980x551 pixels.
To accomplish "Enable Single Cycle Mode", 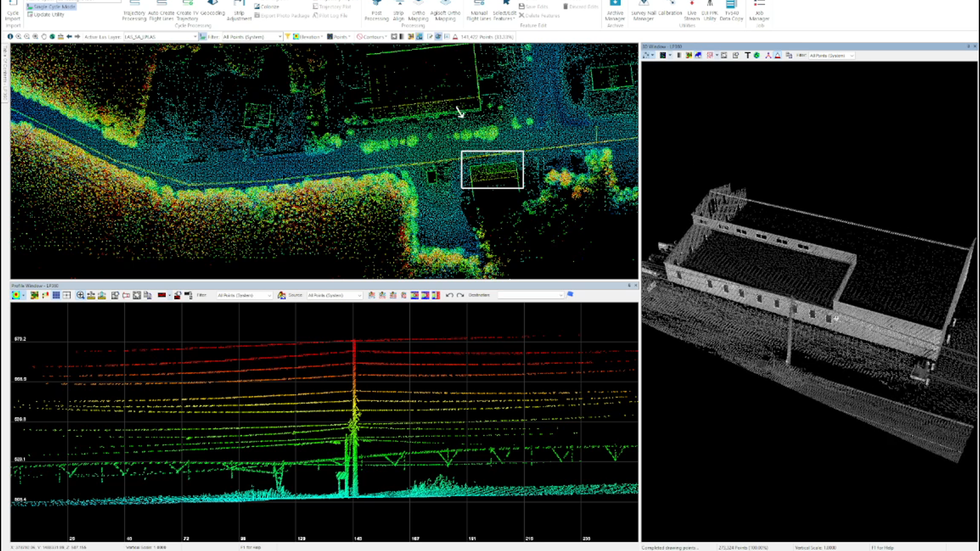I will click(50, 7).
